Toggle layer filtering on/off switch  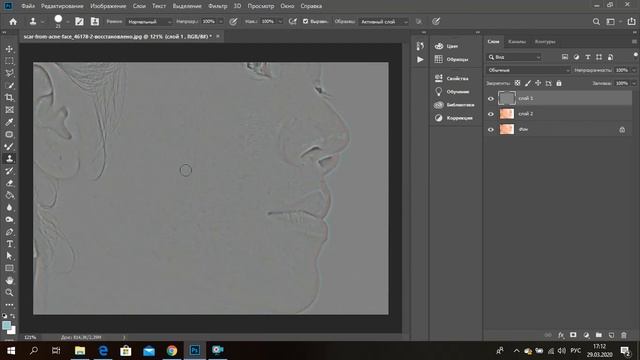pyautogui.click(x=635, y=56)
